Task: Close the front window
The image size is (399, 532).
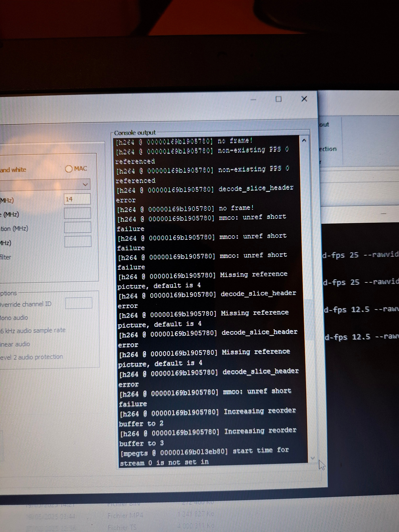Action: [304, 99]
